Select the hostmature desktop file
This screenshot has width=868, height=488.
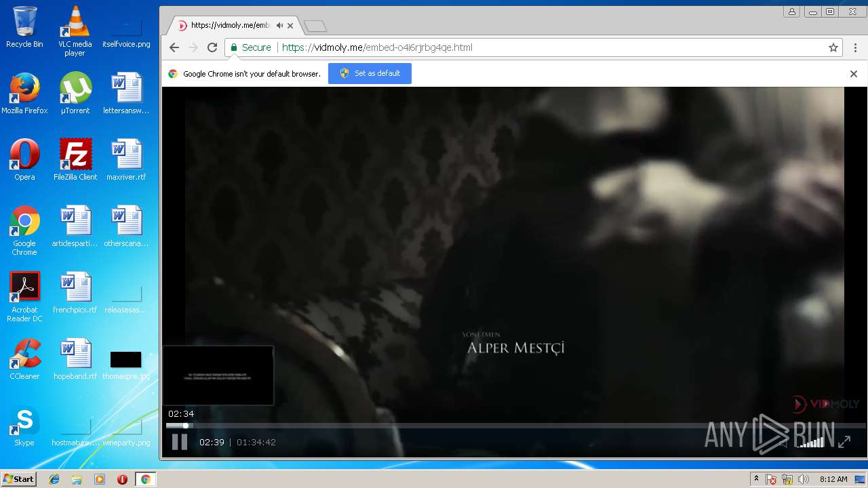pos(75,432)
